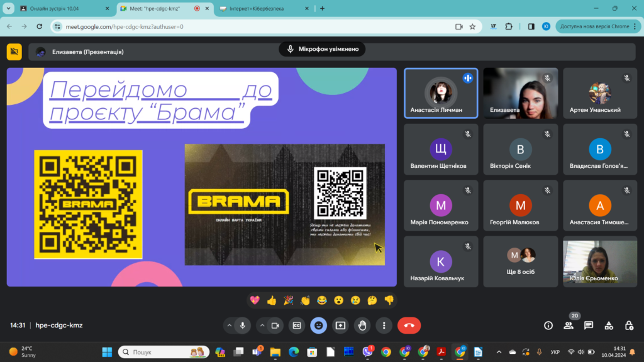Switch to 'Інтернет+Кібербезпека' tab
This screenshot has height=362, width=644.
tap(264, 9)
